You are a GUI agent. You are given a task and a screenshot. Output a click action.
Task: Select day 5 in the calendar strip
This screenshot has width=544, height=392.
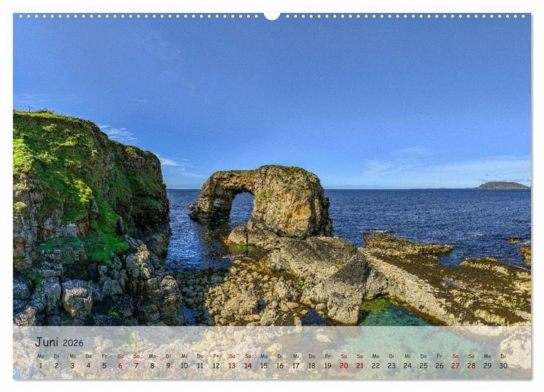click(x=105, y=366)
